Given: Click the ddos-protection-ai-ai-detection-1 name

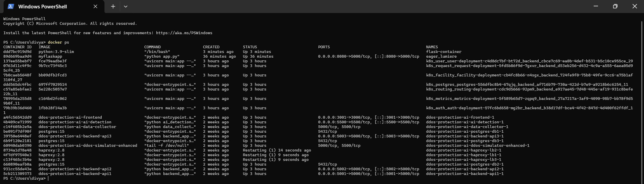Looking at the screenshot, I should 465,122.
